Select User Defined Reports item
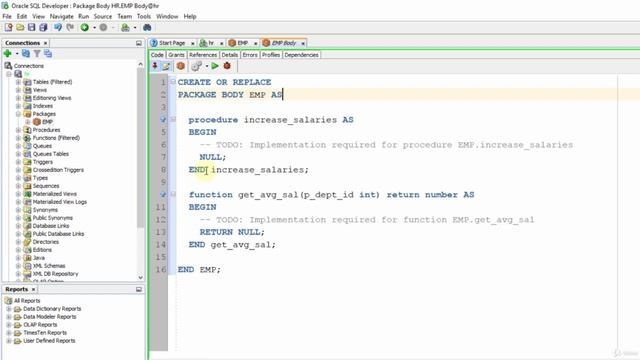The width and height of the screenshot is (640, 360). point(49,341)
